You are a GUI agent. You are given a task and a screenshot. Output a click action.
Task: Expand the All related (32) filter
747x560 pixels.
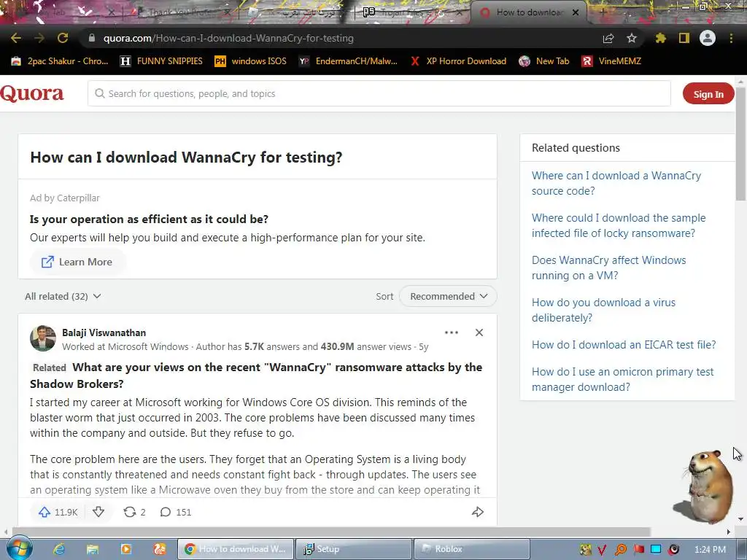coord(63,296)
